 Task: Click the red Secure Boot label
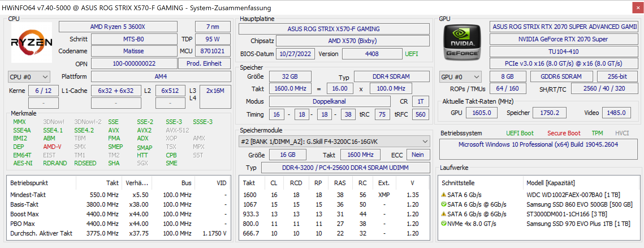coord(564,133)
